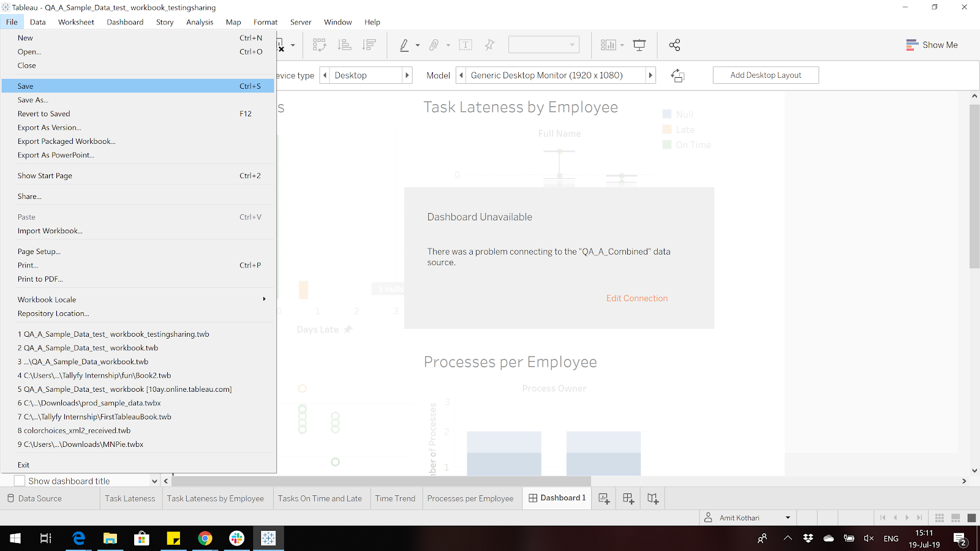Select next device type with right arrow
Viewport: 980px width, 551px height.
(407, 75)
